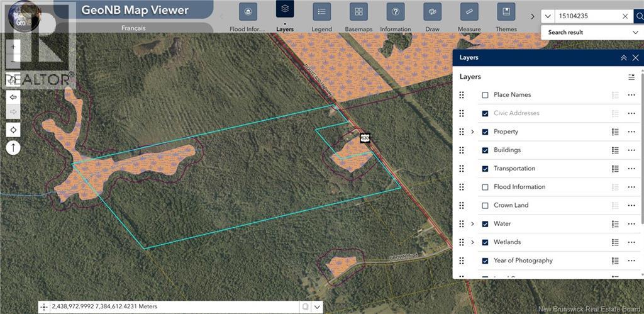Show legend for the Wetlands layer

click(615, 242)
